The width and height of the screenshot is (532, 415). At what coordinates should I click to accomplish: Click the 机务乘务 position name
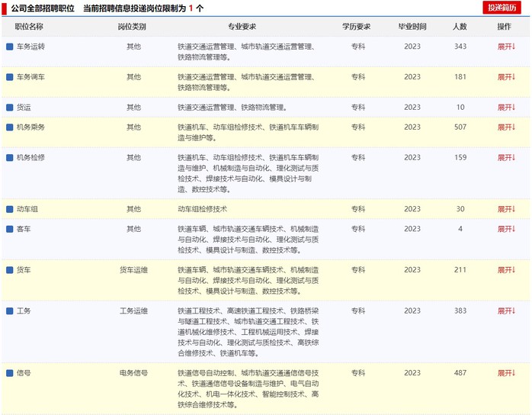tap(31, 127)
